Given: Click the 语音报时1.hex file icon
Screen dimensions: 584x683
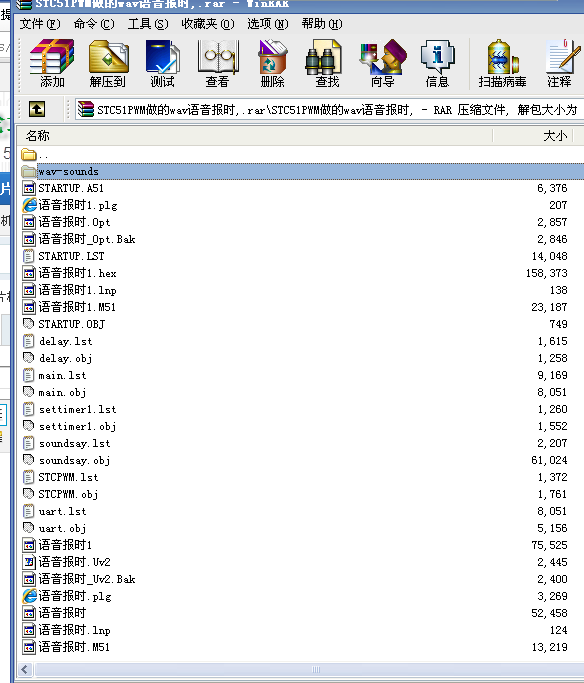Looking at the screenshot, I should [29, 273].
